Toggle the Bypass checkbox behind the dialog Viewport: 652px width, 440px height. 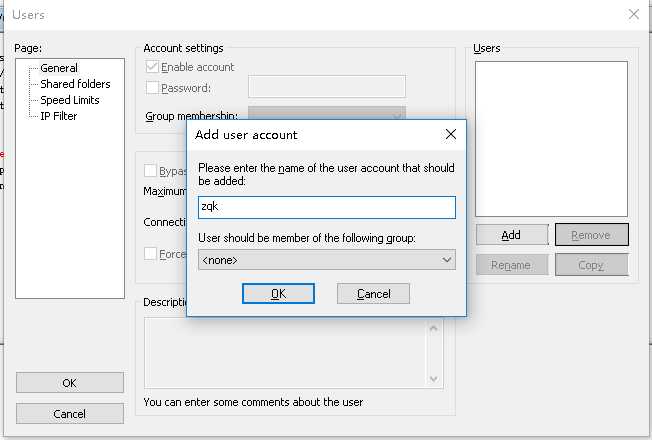coord(150,171)
